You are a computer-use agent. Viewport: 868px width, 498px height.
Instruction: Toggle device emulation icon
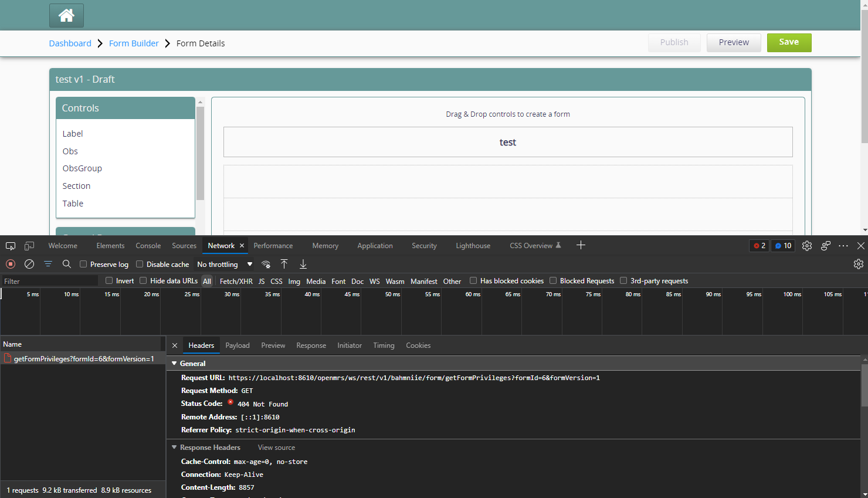29,246
